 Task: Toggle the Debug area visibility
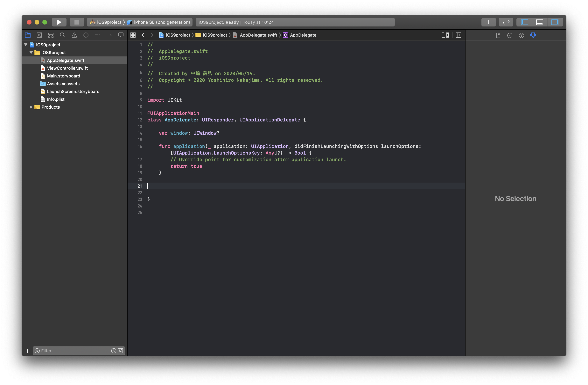click(540, 22)
